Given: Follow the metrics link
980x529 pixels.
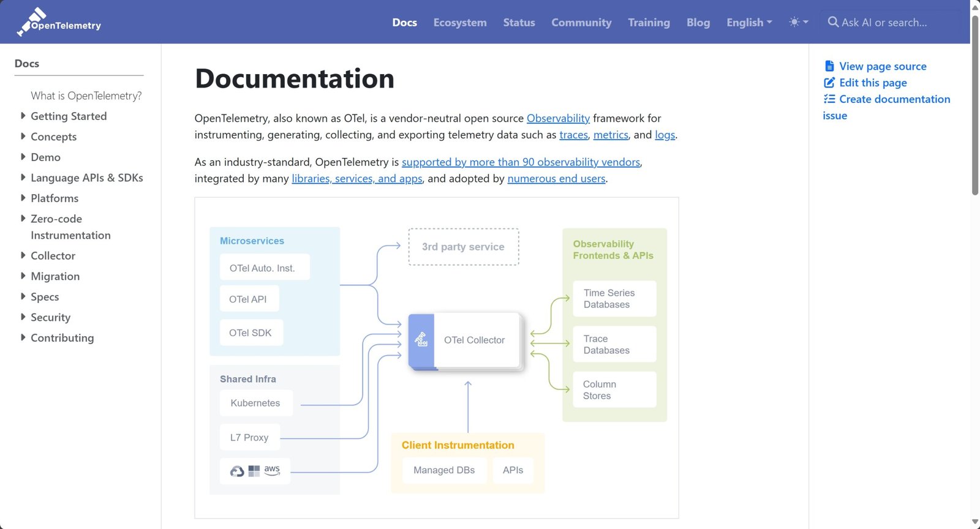Looking at the screenshot, I should [x=611, y=135].
